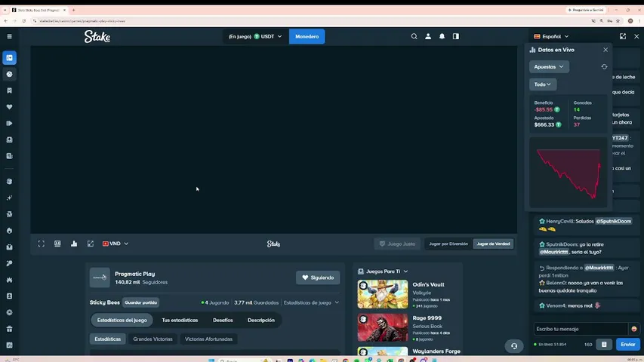Screen dimensions: 644x362
Task: Switch to the Descripción tab
Action: 261,320
